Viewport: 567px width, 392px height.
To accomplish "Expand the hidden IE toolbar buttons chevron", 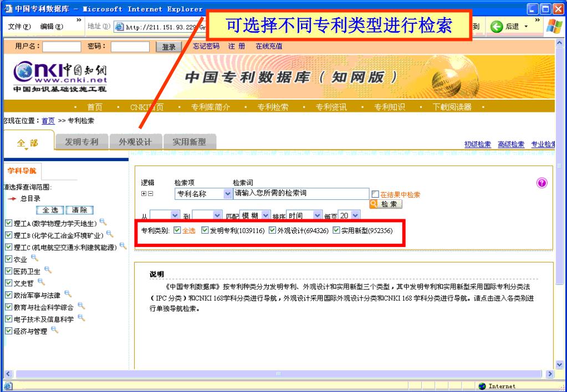I will tap(538, 20).
